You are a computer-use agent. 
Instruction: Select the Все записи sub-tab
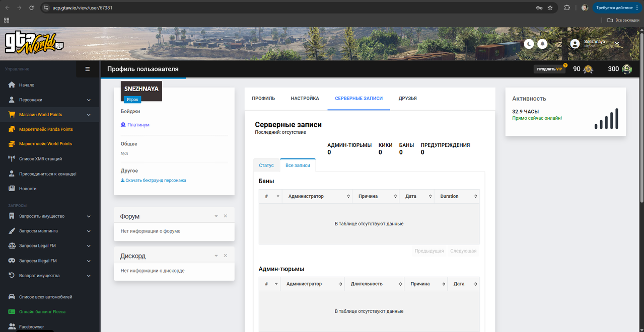298,165
